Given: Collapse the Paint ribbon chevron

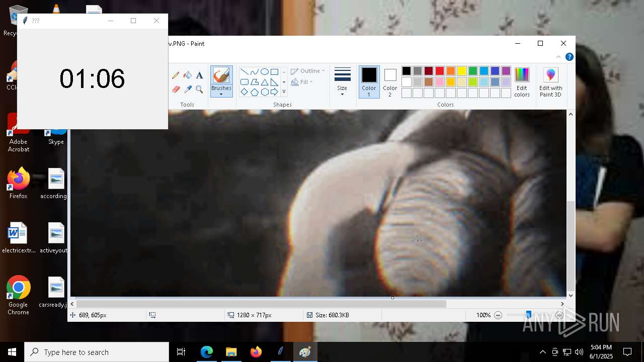Looking at the screenshot, I should [x=558, y=57].
